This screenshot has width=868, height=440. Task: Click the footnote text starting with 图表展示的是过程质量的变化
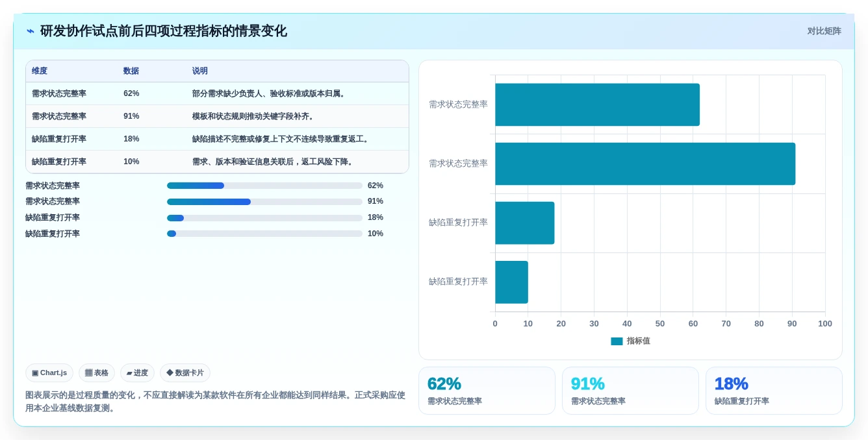[216, 402]
